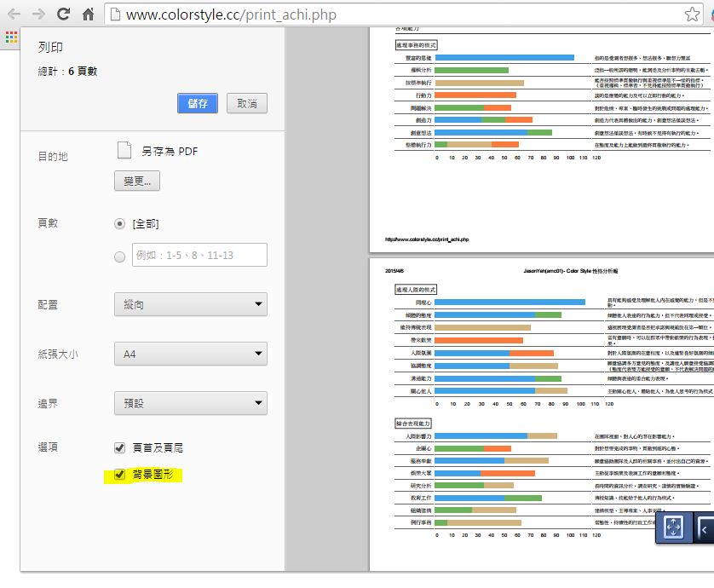Toggle the 頁首及頁尾 checkbox

pyautogui.click(x=120, y=447)
